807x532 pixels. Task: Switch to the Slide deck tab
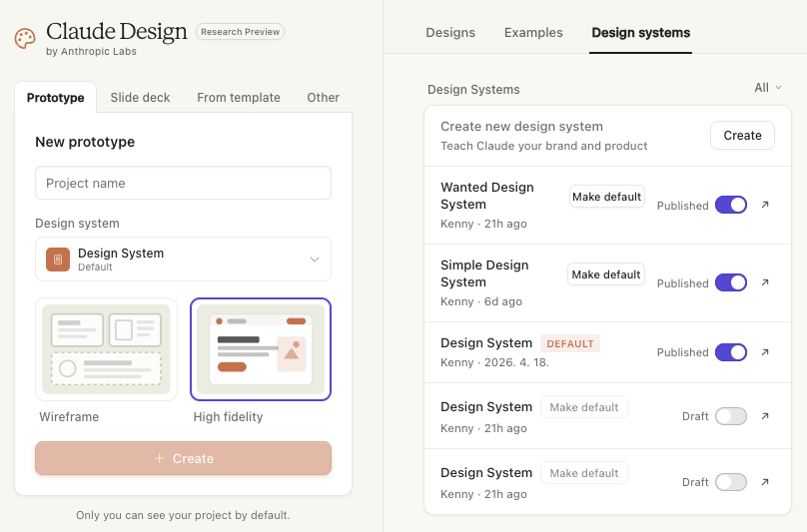[x=140, y=98]
